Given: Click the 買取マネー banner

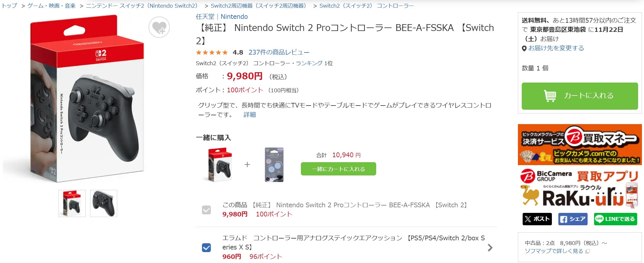Looking at the screenshot, I should point(579,144).
